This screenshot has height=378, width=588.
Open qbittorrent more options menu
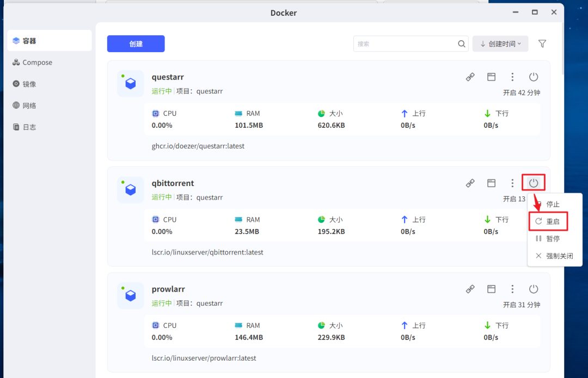512,183
